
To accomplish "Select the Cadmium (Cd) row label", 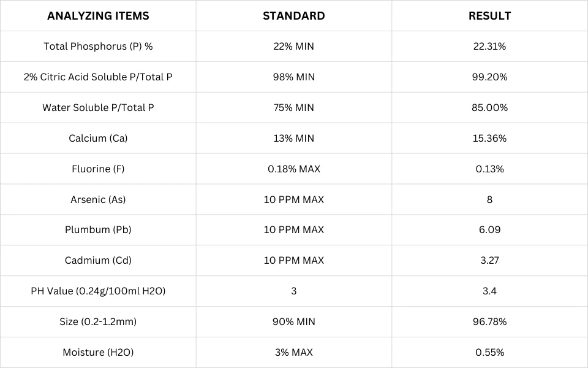I will pos(98,261).
